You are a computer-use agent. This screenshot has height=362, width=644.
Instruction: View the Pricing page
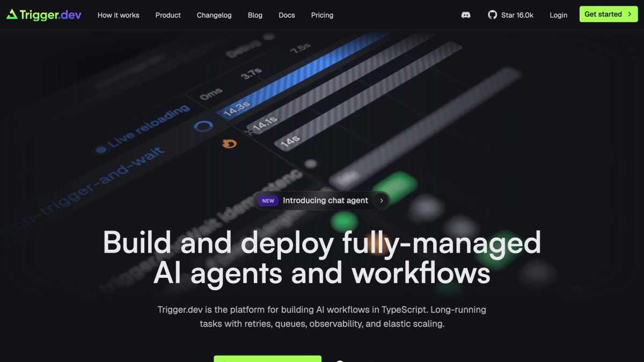click(x=322, y=15)
